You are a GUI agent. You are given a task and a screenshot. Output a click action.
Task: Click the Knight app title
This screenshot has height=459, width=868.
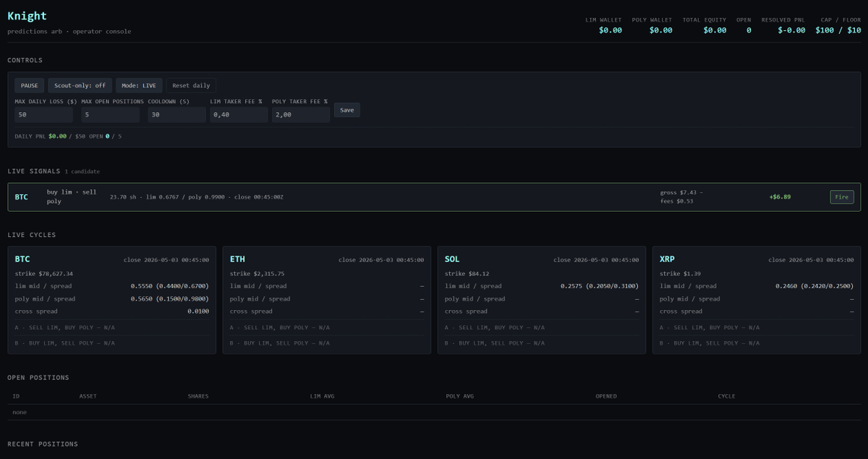click(27, 16)
